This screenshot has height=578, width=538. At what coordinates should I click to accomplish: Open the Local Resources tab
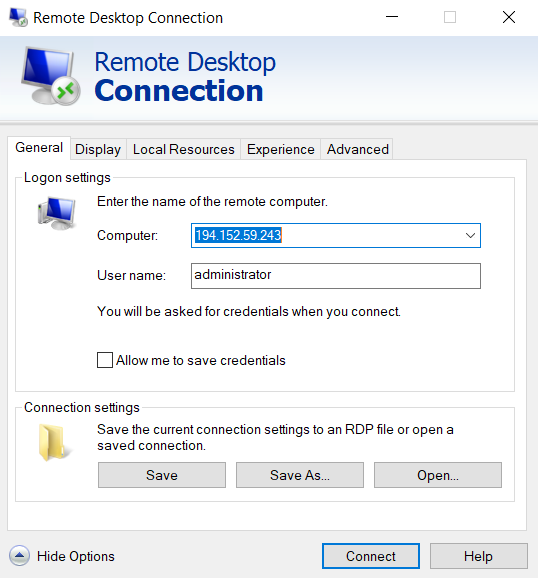pyautogui.click(x=184, y=149)
